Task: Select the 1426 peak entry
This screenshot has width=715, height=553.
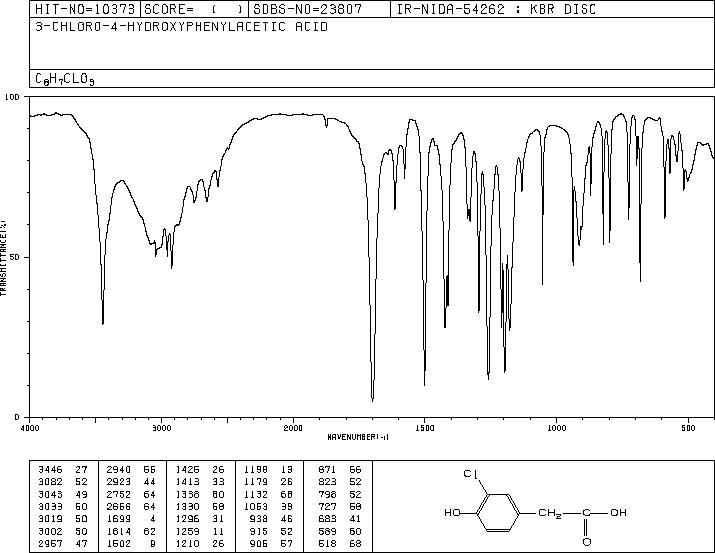Action: (200, 469)
